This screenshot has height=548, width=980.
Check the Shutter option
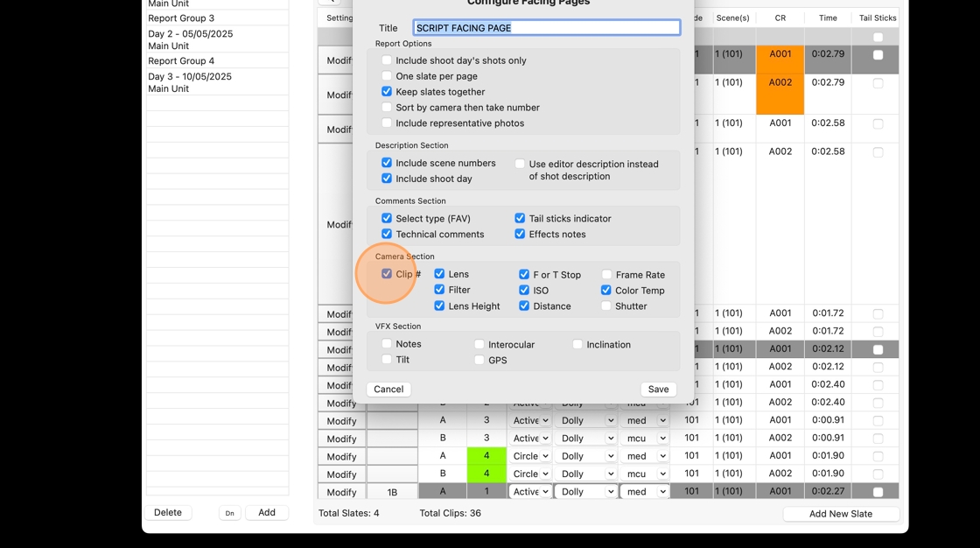[x=606, y=306]
